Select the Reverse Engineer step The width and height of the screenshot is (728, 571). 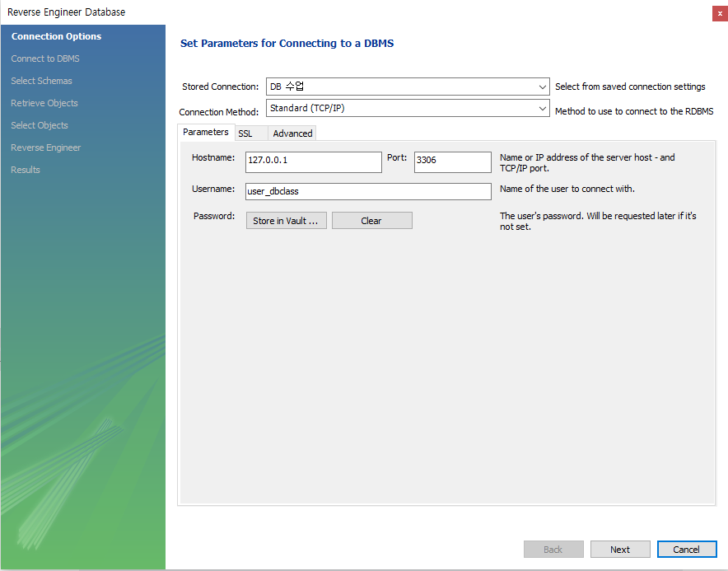[x=45, y=147]
